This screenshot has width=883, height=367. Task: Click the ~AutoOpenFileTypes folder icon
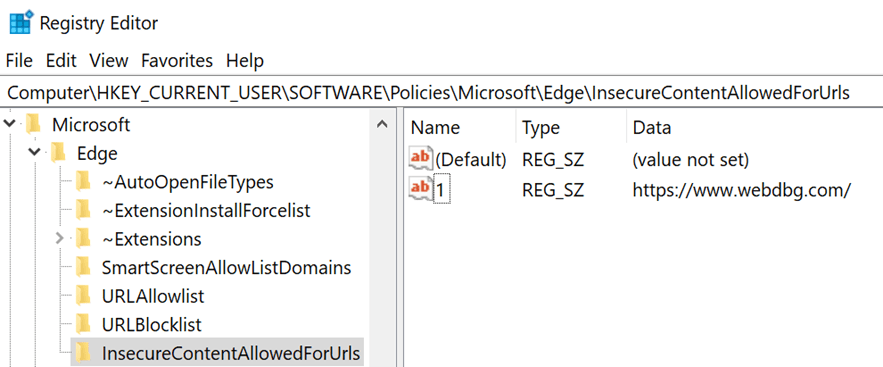click(x=83, y=182)
